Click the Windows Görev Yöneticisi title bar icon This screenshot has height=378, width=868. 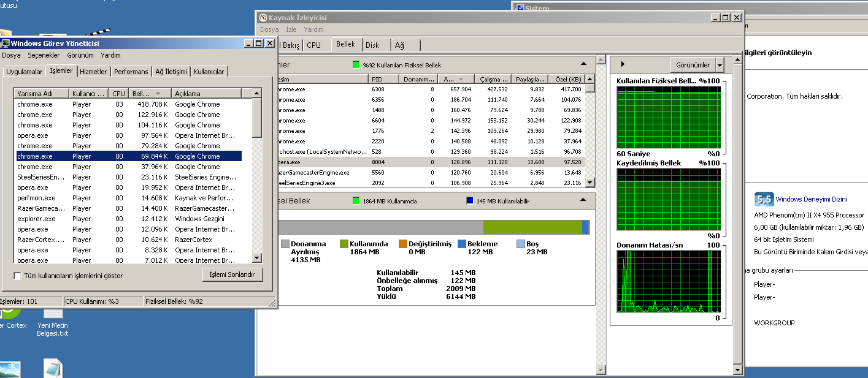(6, 43)
